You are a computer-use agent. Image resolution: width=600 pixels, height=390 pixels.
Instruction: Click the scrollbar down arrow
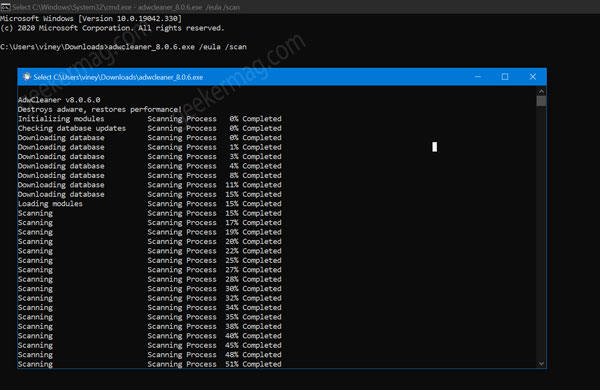(x=541, y=364)
